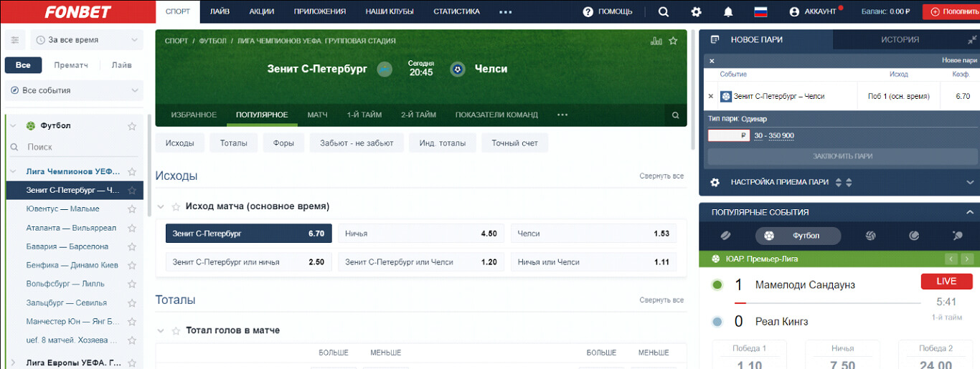Open the За все время period dropdown
The image size is (980, 369).
coord(86,40)
